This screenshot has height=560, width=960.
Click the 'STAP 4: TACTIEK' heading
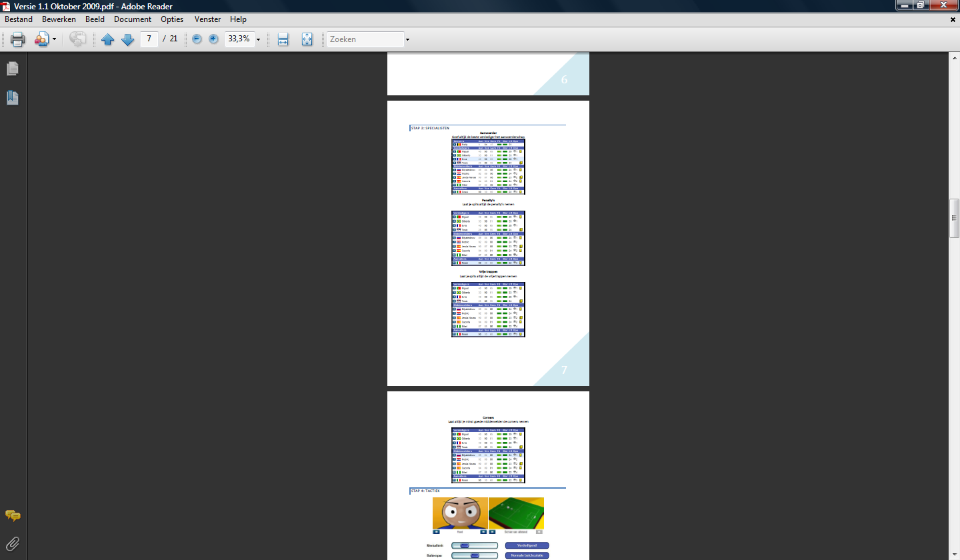pyautogui.click(x=425, y=491)
